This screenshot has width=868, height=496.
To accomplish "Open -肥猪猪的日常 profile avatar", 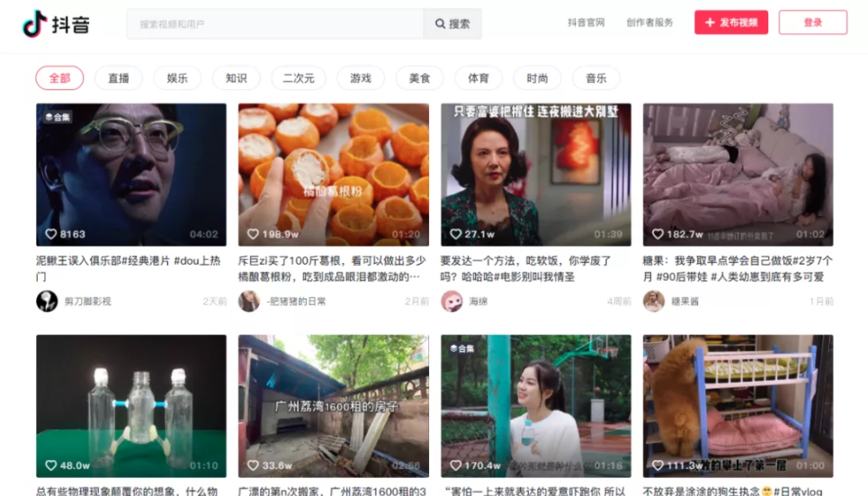I will click(x=249, y=302).
